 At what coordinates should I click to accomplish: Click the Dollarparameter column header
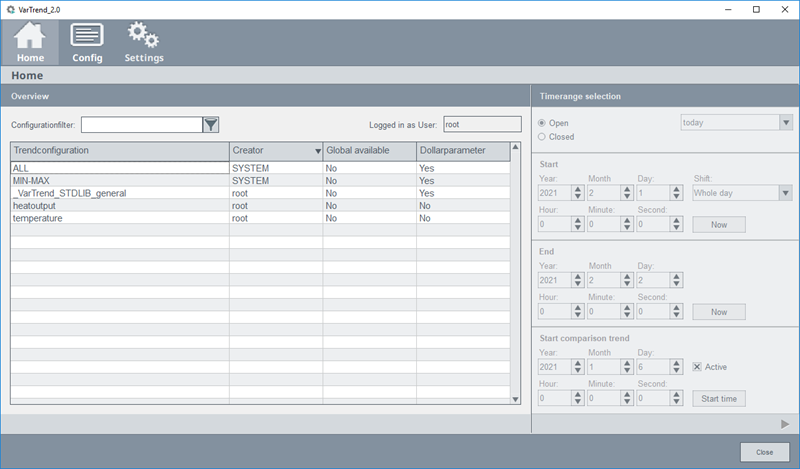[x=463, y=151]
